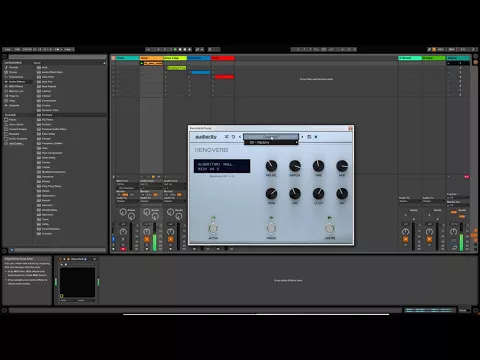Screen dimensions: 480x360
Task: Start playback with the transport Play button
Action: [x=175, y=49]
